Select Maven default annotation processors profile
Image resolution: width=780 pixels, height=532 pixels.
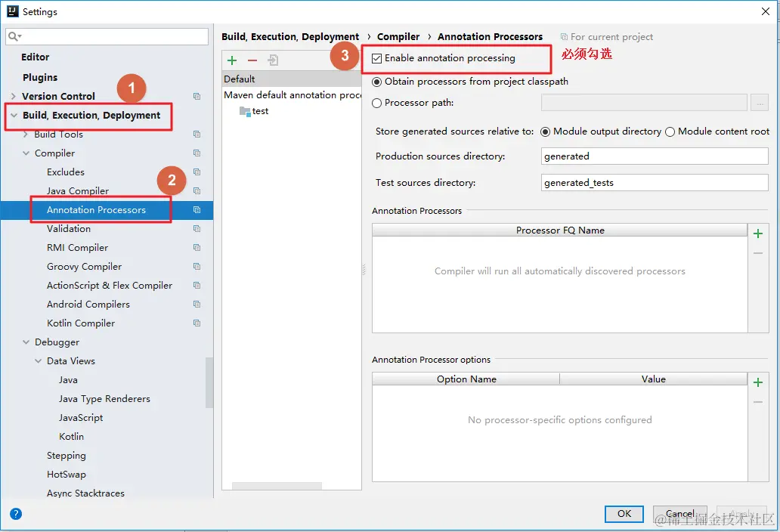click(292, 95)
